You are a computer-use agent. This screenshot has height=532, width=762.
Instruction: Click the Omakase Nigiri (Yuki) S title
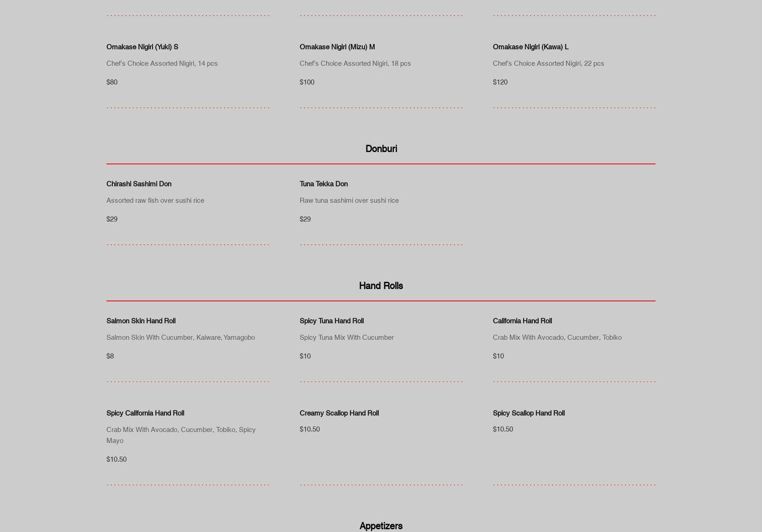(142, 47)
